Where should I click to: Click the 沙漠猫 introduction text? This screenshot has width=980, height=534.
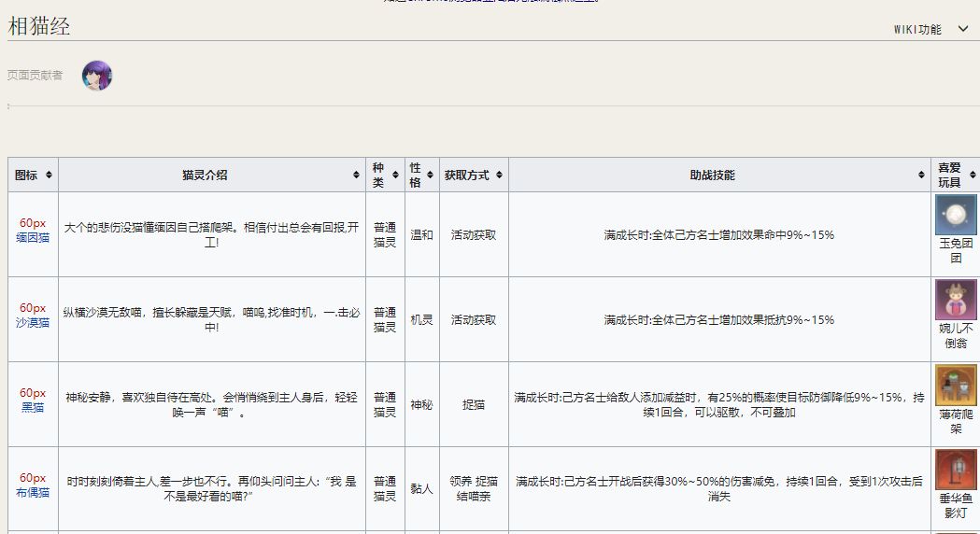212,320
